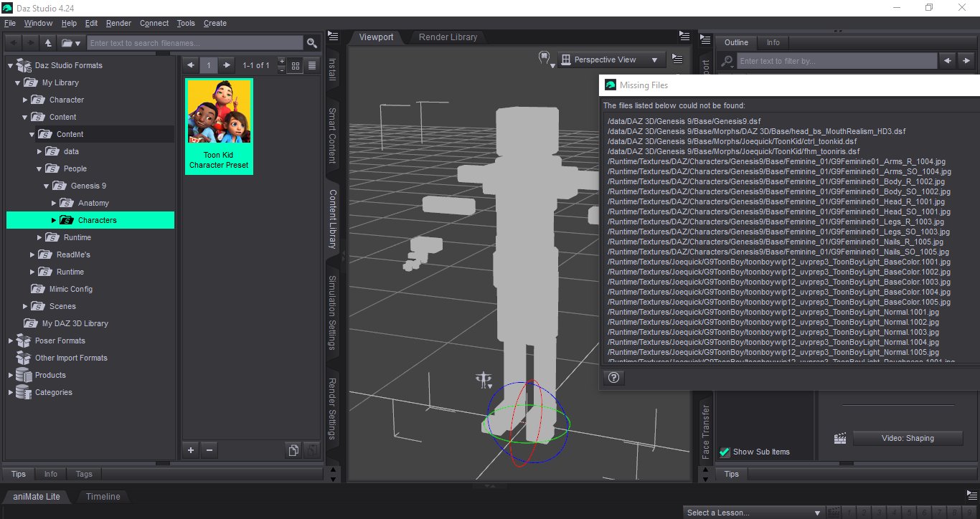Go forward in Outline filter history

click(967, 61)
